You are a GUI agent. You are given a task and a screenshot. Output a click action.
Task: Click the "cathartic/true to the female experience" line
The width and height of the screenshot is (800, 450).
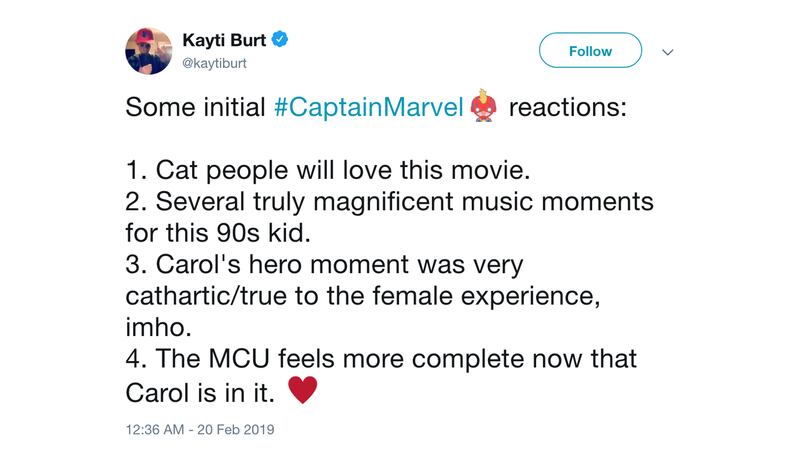tap(363, 296)
